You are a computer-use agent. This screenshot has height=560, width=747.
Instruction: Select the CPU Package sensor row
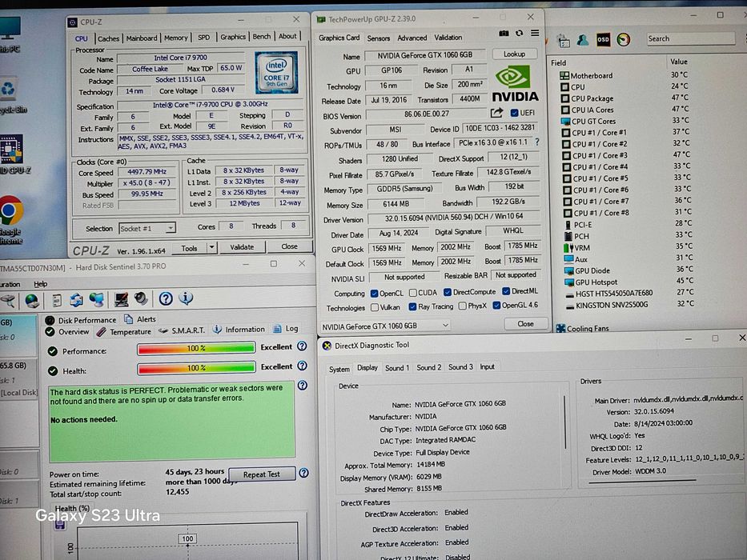tap(625, 98)
